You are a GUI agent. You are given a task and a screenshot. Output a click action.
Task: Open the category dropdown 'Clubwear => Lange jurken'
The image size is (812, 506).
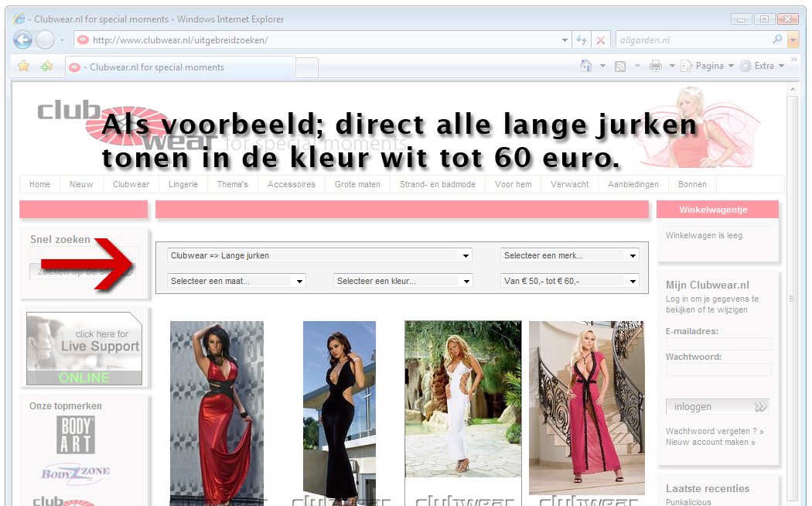[319, 255]
